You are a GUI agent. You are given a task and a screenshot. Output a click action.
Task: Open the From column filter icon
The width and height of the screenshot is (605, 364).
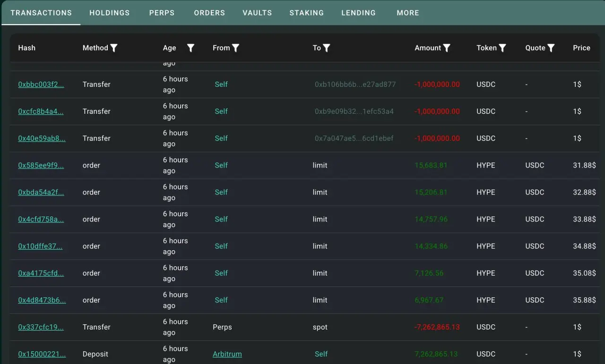(x=235, y=48)
